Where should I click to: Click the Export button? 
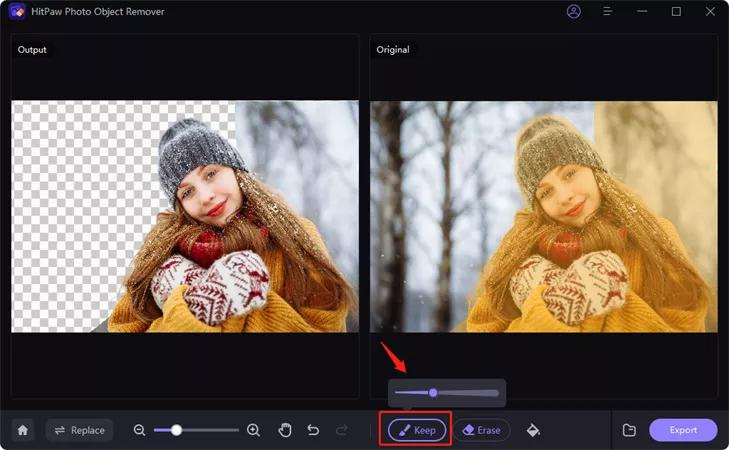683,430
